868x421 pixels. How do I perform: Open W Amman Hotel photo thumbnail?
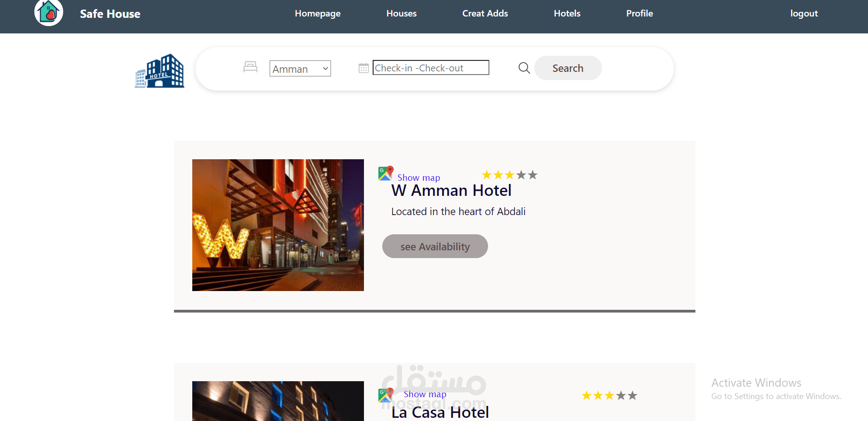click(278, 225)
